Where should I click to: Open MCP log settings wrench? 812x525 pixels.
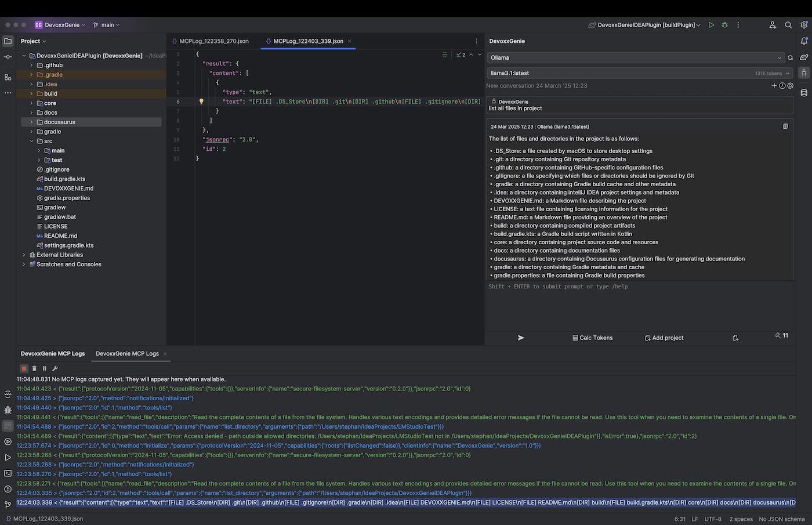point(55,368)
